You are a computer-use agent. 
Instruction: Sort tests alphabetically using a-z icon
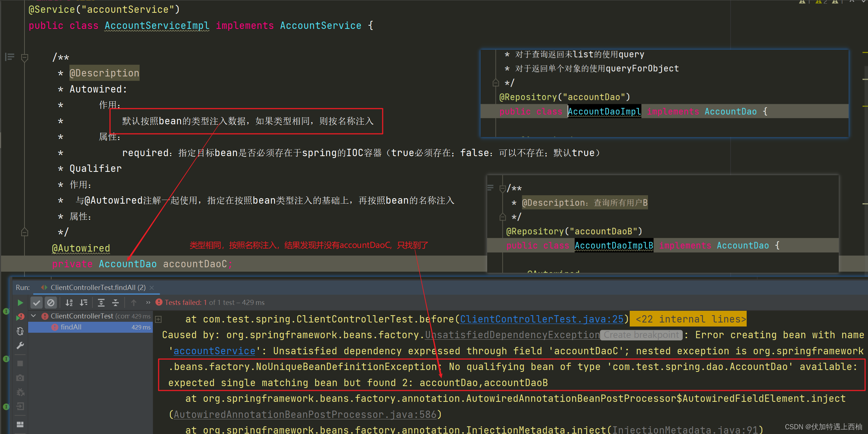point(69,303)
